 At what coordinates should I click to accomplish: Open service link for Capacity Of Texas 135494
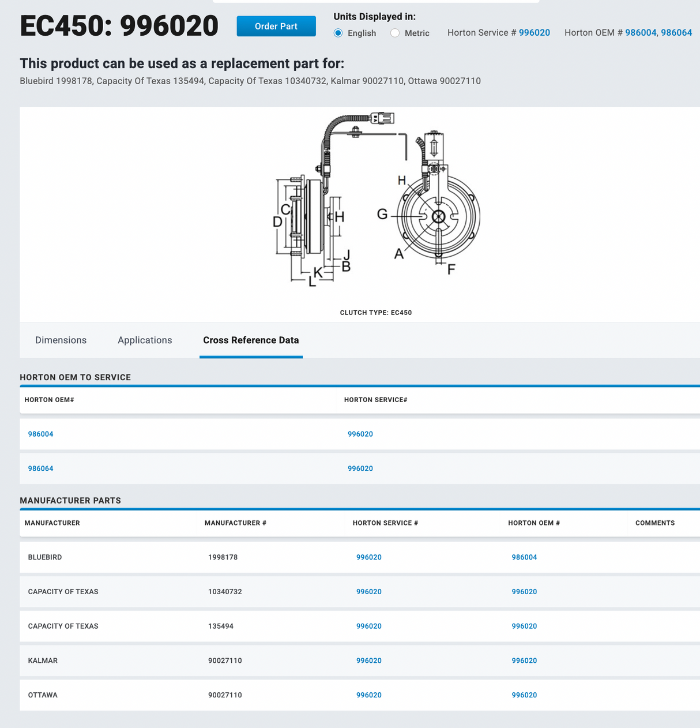pyautogui.click(x=368, y=626)
